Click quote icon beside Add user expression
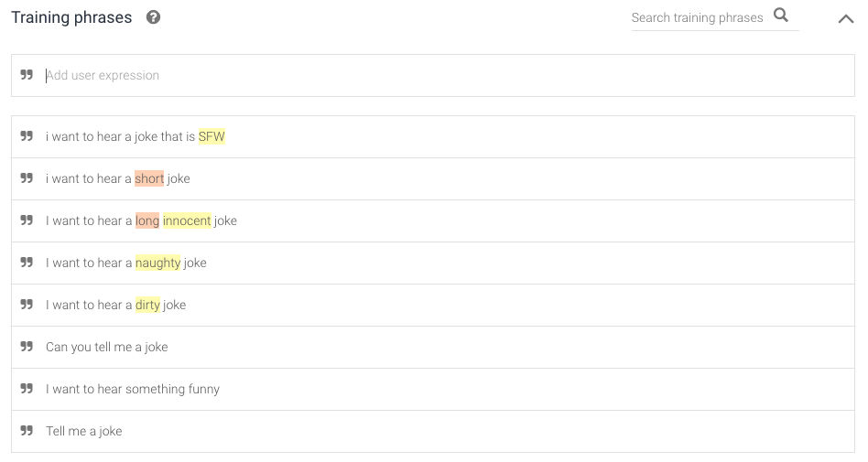The image size is (868, 462). click(x=27, y=75)
